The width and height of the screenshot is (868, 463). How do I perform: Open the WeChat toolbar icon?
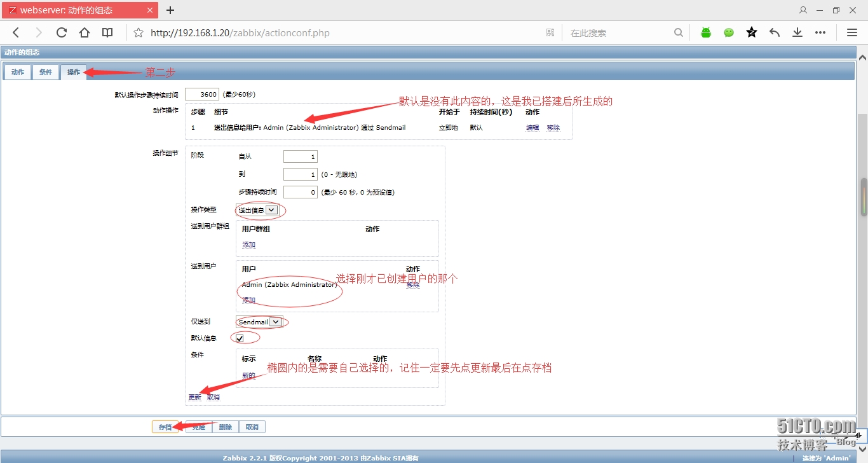tap(729, 32)
